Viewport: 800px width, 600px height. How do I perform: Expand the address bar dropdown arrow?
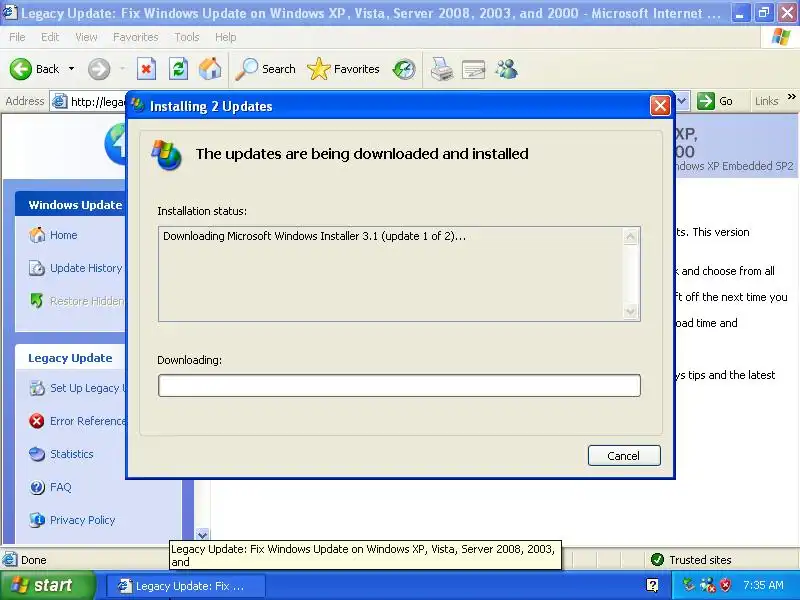(683, 101)
